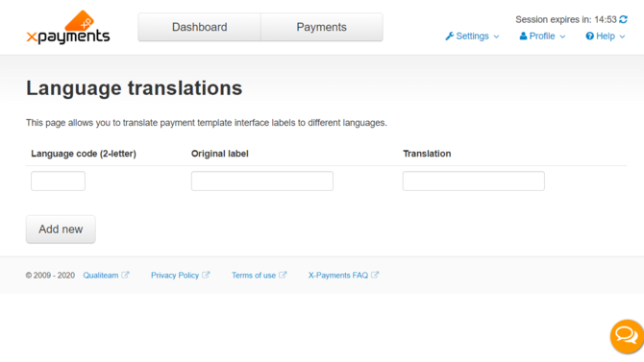Open the Payments tab
Image resolution: width=644 pixels, height=362 pixels.
point(322,27)
